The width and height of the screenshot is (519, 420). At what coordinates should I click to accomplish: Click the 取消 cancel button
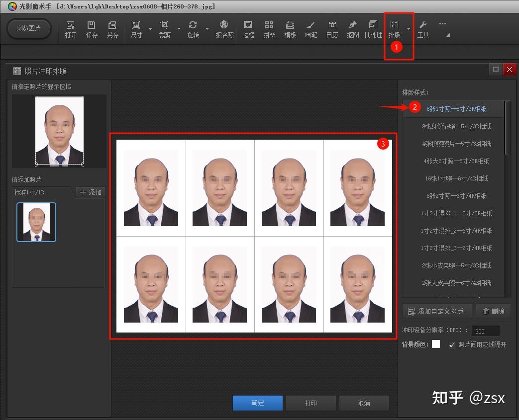[x=364, y=403]
